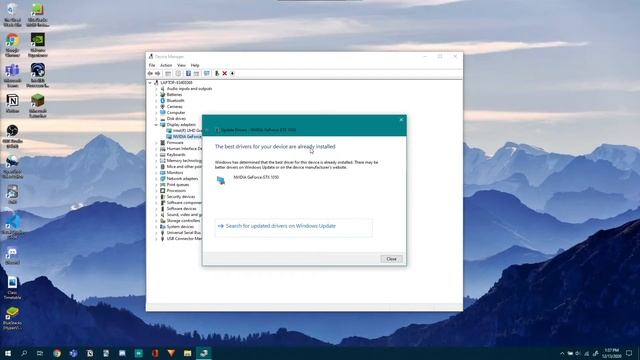
Task: Click the taskbar Search magnifier icon
Action: (x=24, y=353)
